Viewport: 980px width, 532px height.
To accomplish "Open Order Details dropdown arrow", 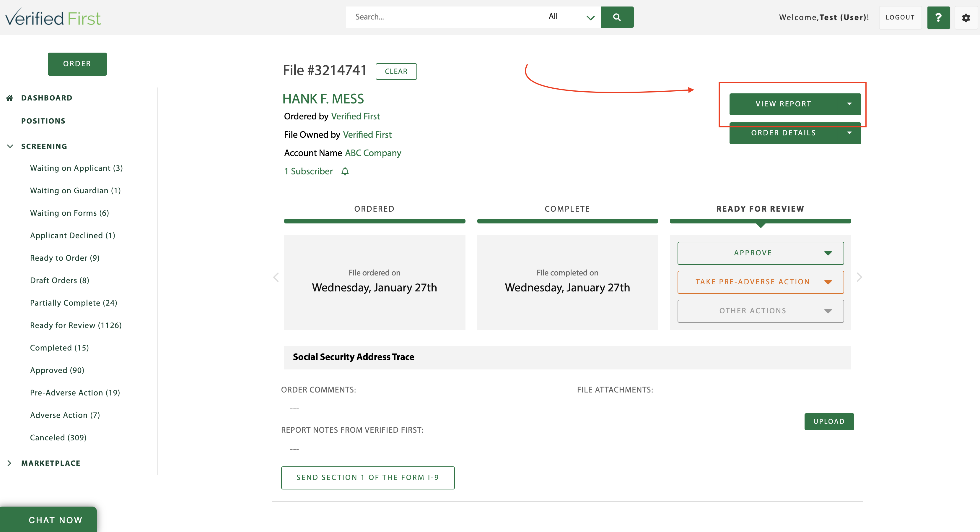I will pos(849,133).
